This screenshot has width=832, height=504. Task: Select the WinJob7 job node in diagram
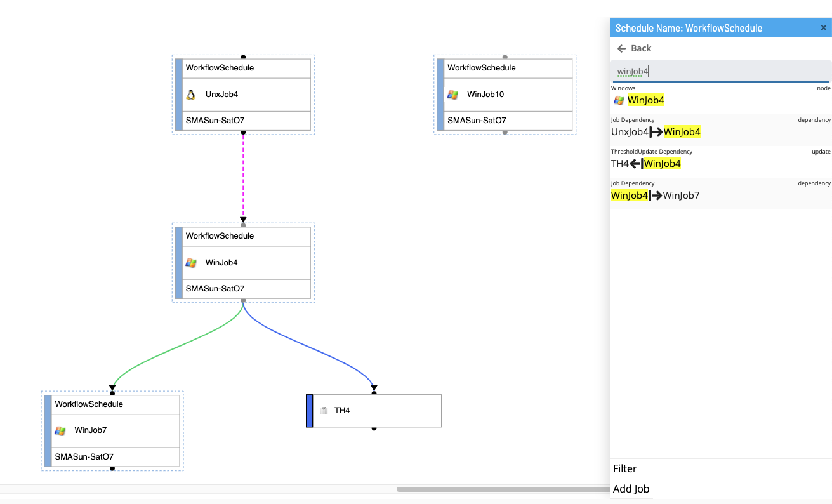coord(112,430)
